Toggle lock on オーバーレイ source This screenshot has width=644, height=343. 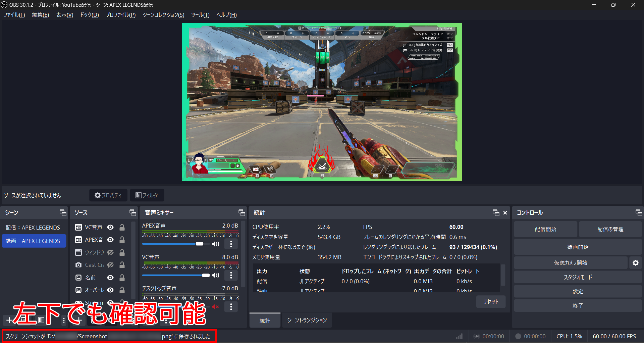tap(122, 290)
